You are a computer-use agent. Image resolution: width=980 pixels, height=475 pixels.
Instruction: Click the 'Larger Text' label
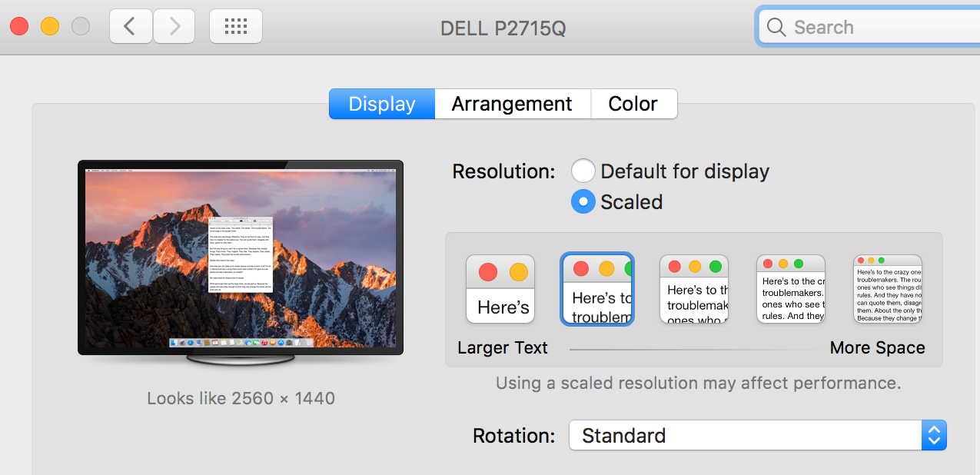click(503, 347)
